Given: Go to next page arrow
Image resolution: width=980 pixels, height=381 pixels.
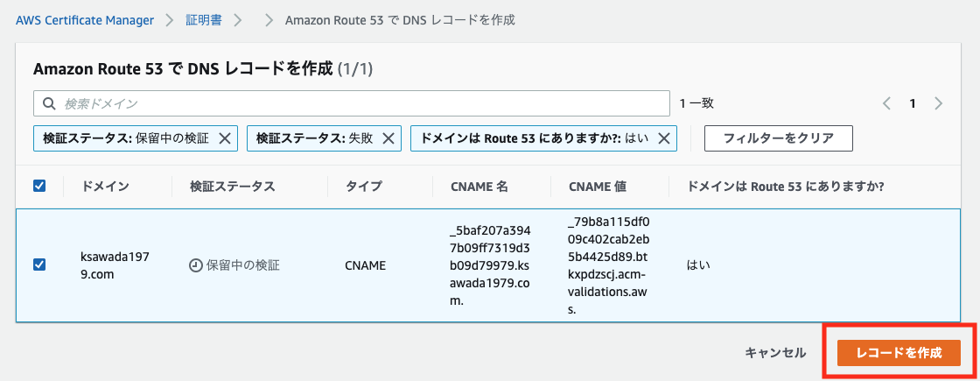Looking at the screenshot, I should (x=938, y=104).
